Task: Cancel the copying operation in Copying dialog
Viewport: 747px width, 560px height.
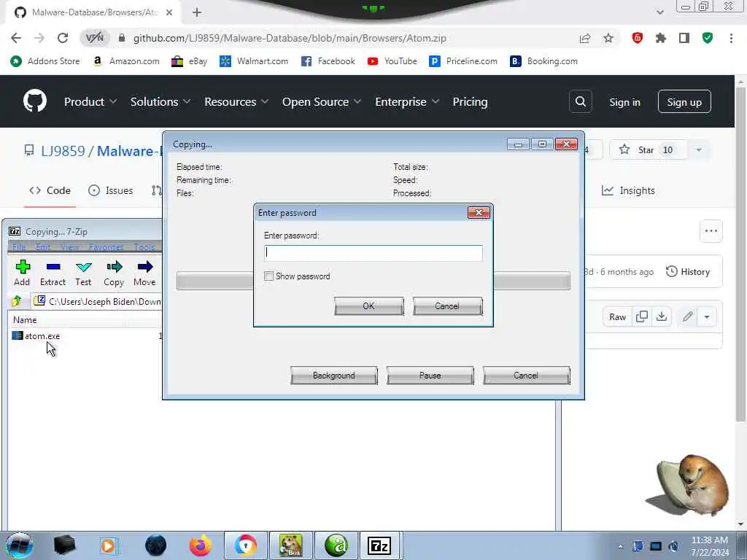Action: pos(526,376)
